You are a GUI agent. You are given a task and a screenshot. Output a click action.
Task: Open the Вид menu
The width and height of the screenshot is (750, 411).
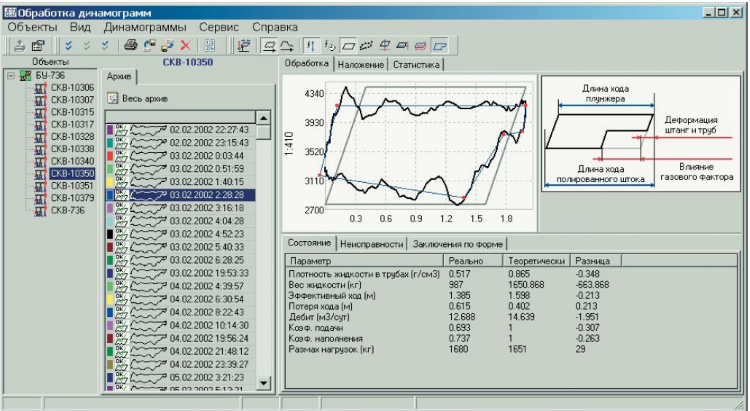click(x=80, y=27)
